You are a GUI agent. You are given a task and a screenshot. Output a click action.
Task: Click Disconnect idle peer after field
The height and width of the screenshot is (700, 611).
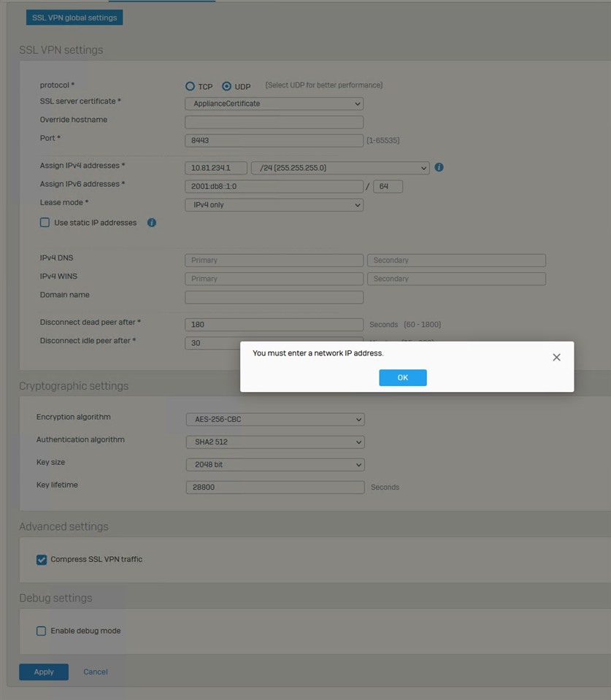click(x=212, y=343)
